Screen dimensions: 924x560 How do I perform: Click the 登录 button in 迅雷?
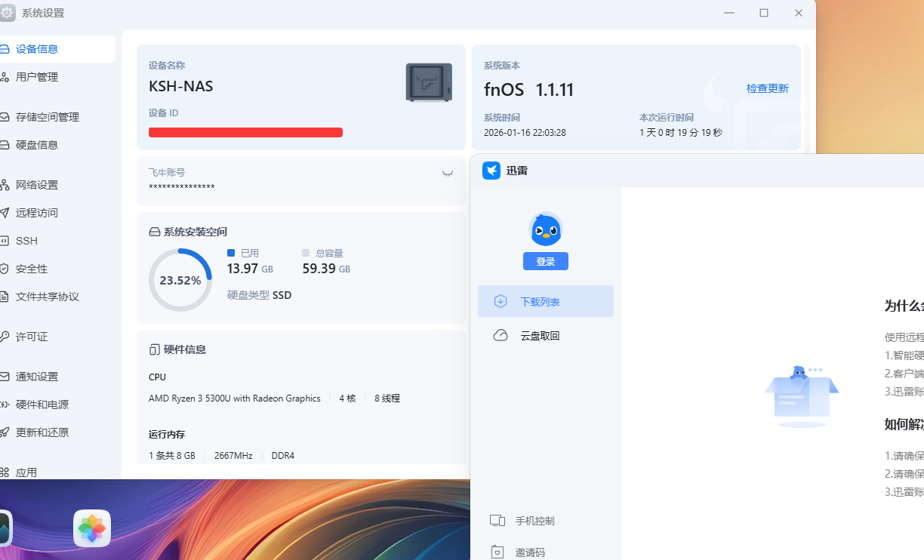[545, 261]
